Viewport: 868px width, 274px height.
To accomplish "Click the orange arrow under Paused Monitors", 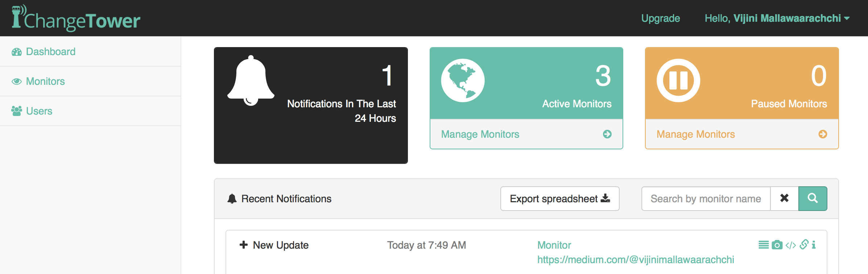I will (823, 134).
